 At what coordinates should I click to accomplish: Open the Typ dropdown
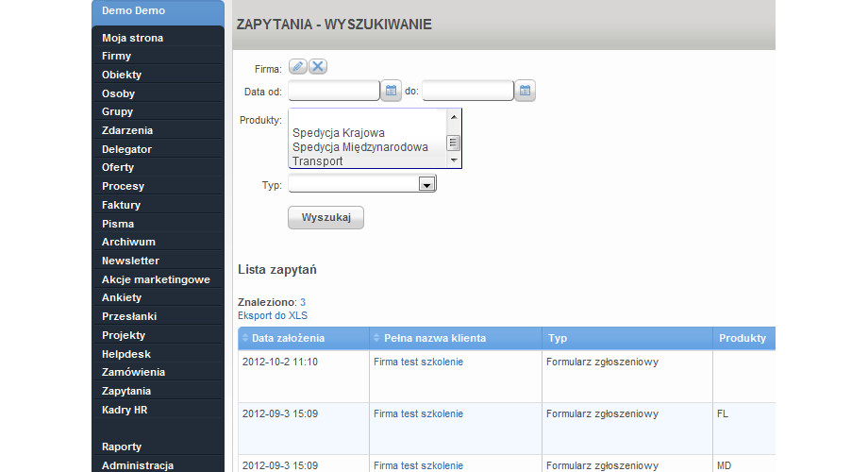pos(426,184)
